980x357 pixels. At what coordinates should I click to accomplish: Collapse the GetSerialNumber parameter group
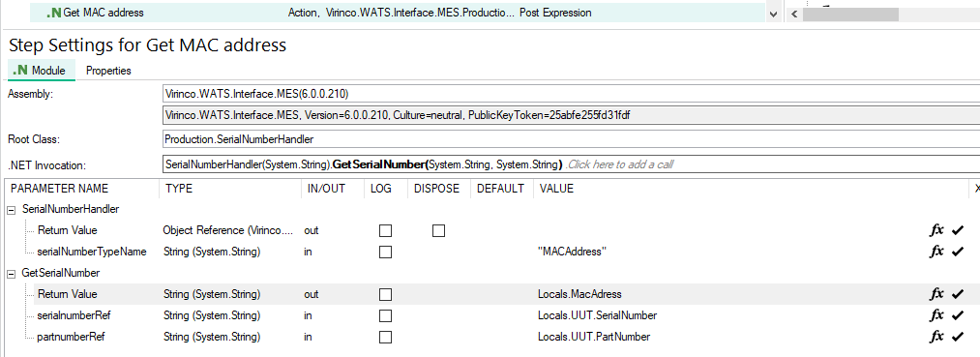[x=11, y=273]
